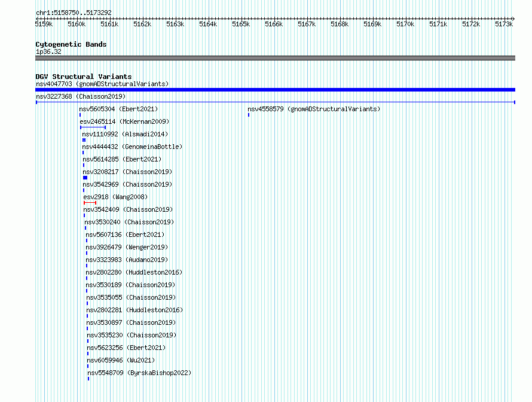Click the nsv4558579 variant glyph marker

(249, 115)
